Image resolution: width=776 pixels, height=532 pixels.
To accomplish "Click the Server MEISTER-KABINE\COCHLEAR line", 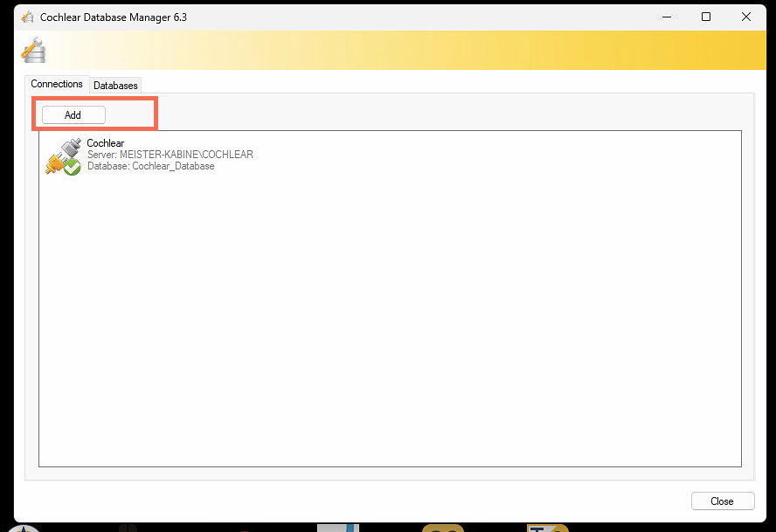I will click(170, 155).
